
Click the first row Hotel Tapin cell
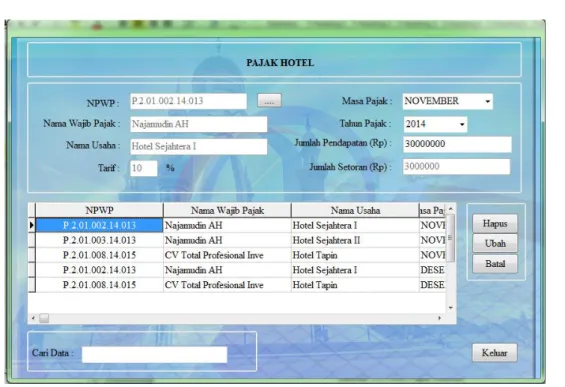[x=355, y=255]
